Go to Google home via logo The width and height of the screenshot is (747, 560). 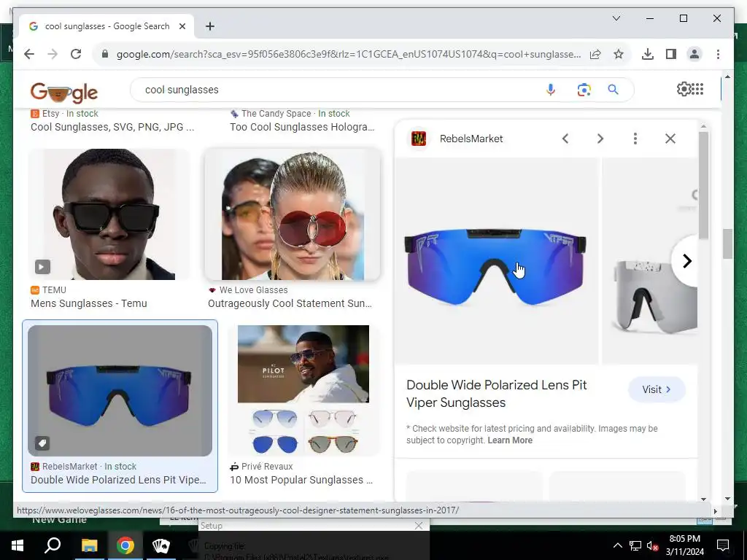(64, 92)
